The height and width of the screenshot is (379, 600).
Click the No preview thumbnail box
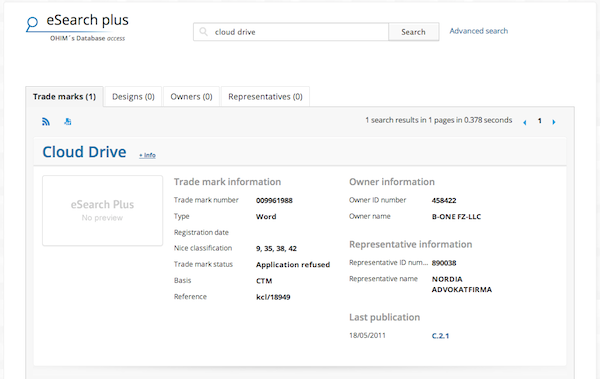(103, 211)
